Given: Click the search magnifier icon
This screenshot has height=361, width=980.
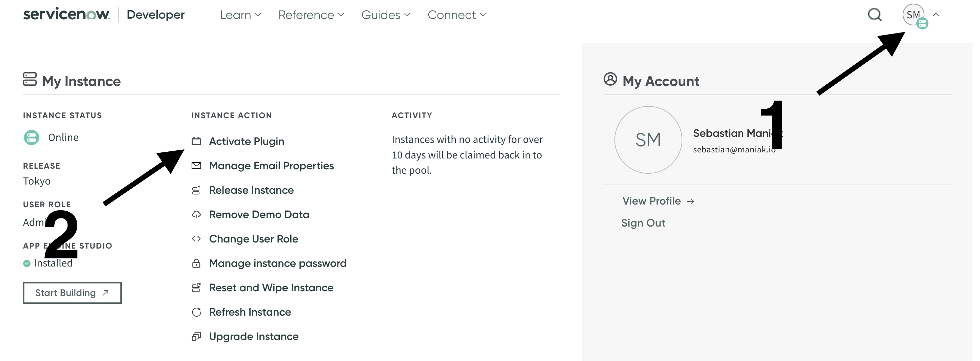Looking at the screenshot, I should (874, 15).
